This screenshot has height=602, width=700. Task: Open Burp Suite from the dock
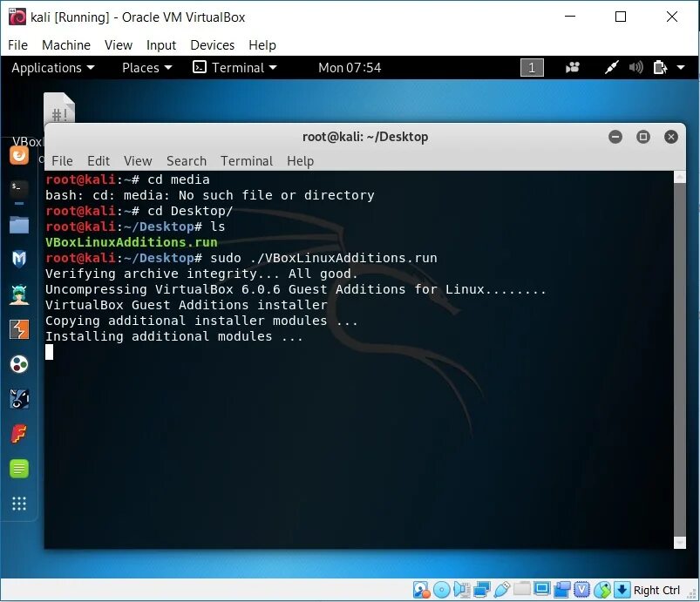click(x=19, y=329)
